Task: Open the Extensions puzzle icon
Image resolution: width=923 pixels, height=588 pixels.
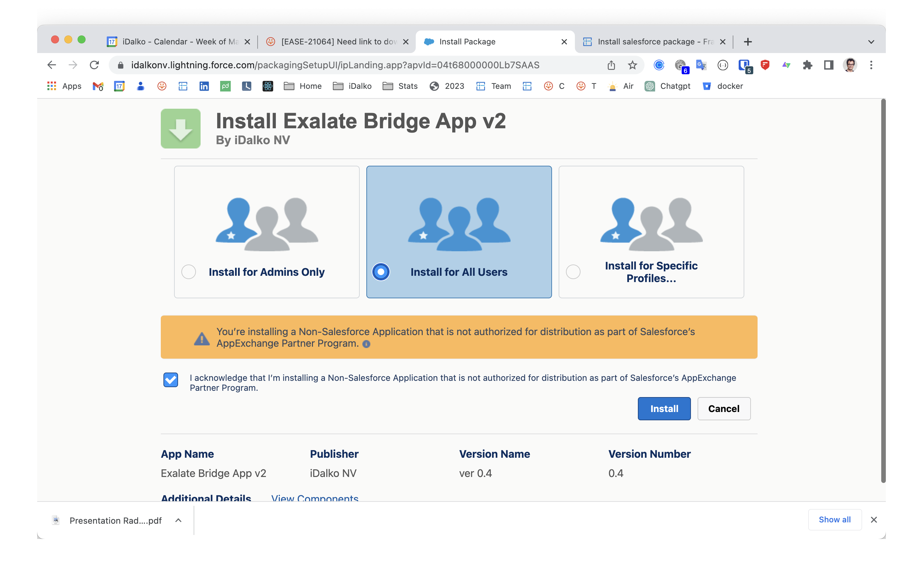Action: tap(807, 65)
